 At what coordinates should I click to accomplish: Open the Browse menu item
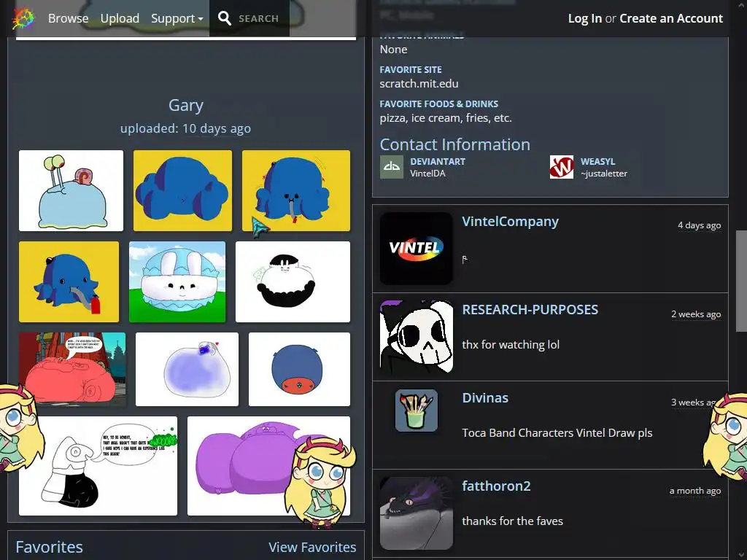68,18
